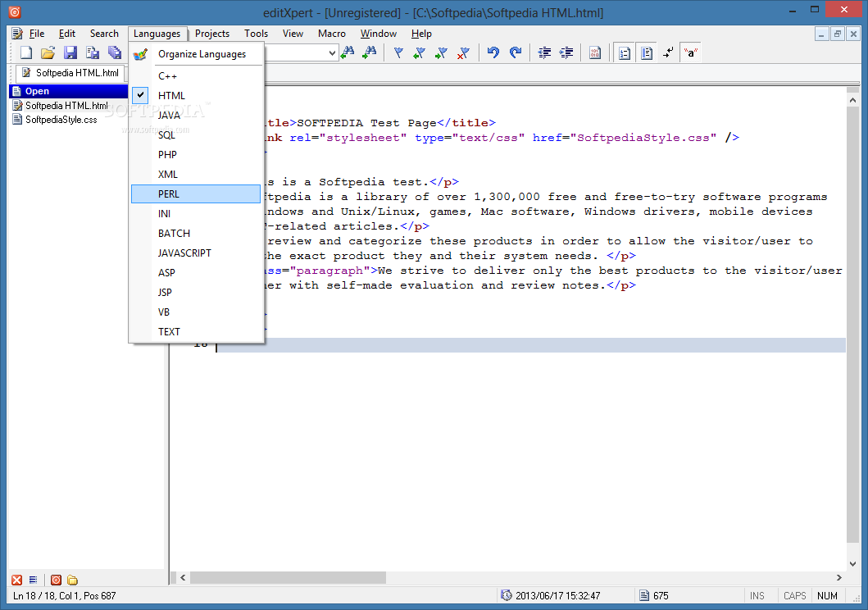Click the horizontal scrollbar right arrow
The width and height of the screenshot is (868, 610).
838,577
